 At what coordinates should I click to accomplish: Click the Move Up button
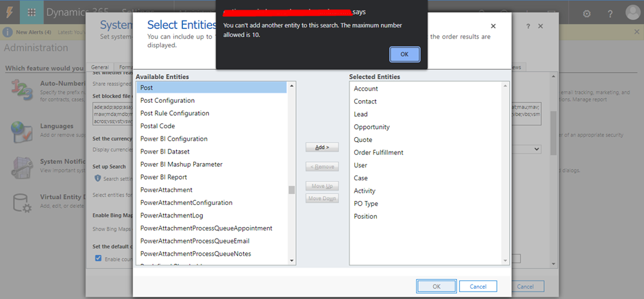click(x=322, y=187)
